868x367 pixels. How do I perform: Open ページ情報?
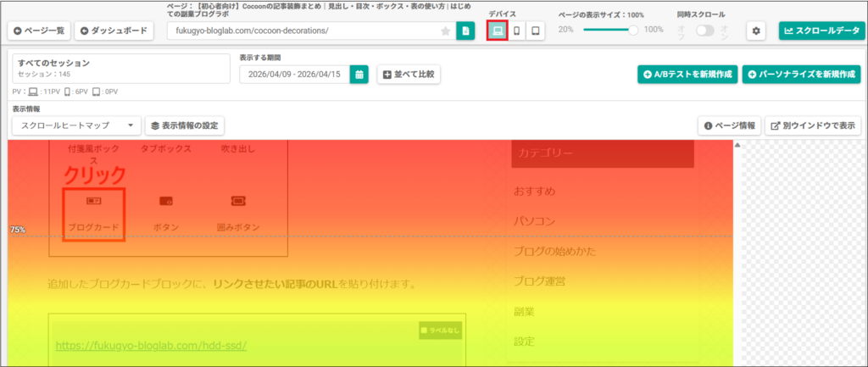(x=730, y=125)
